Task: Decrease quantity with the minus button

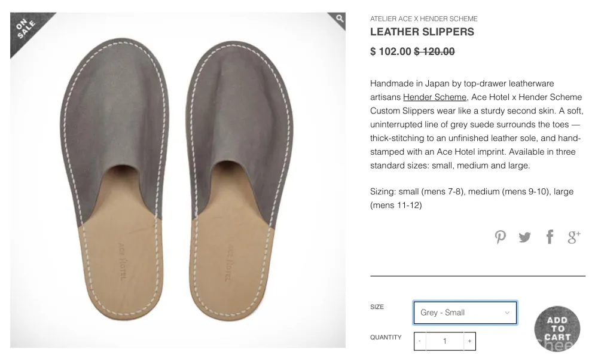Action: (419, 341)
